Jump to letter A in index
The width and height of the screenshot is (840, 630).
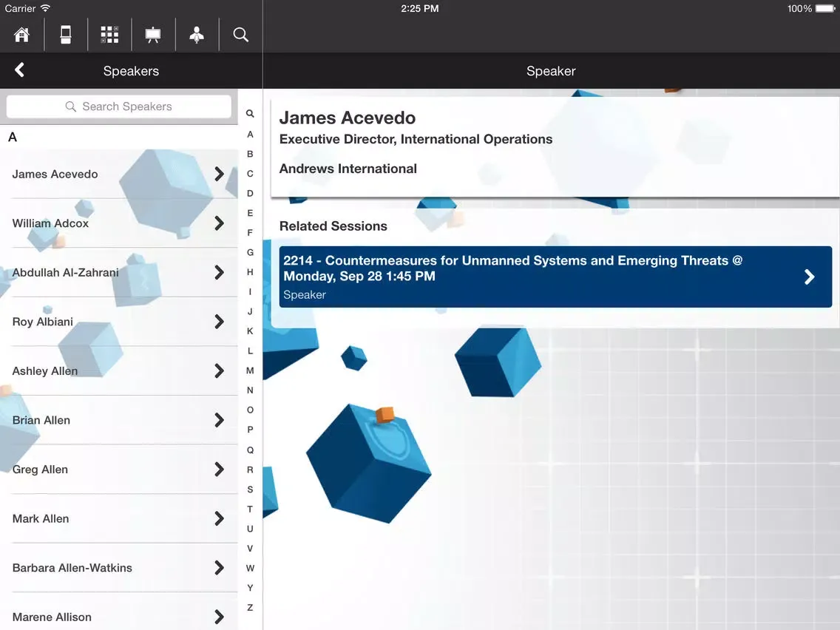(x=250, y=135)
